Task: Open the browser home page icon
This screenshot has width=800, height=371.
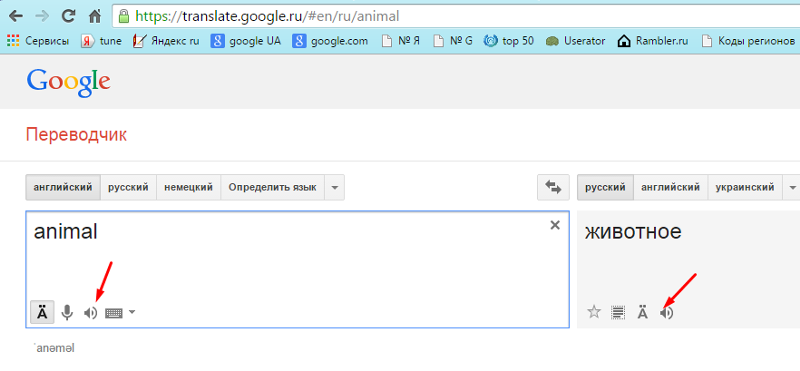Action: click(94, 16)
